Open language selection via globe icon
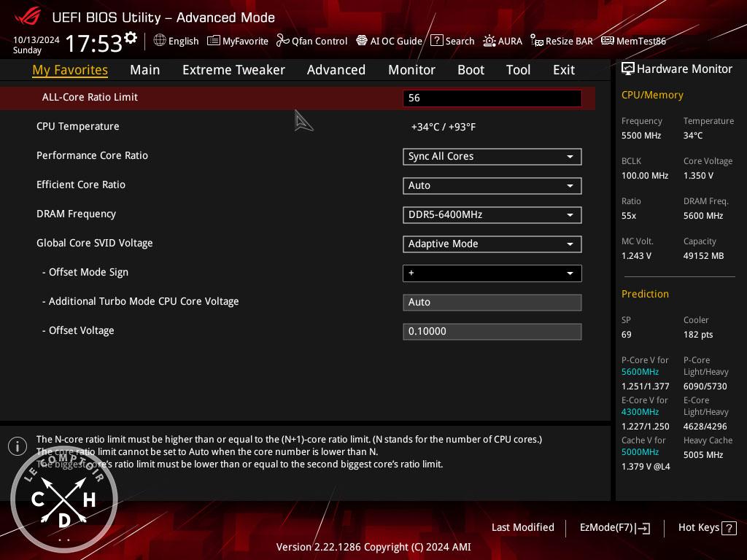 pos(160,41)
